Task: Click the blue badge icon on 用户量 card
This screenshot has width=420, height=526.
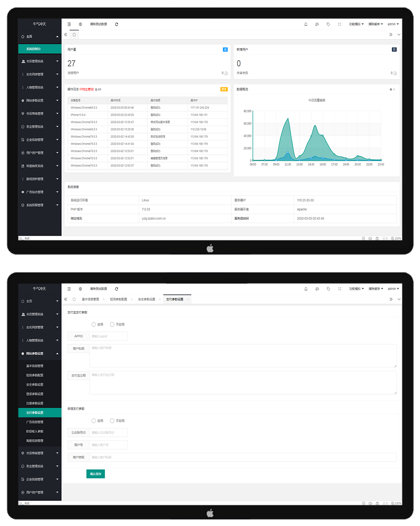Action: pyautogui.click(x=225, y=50)
